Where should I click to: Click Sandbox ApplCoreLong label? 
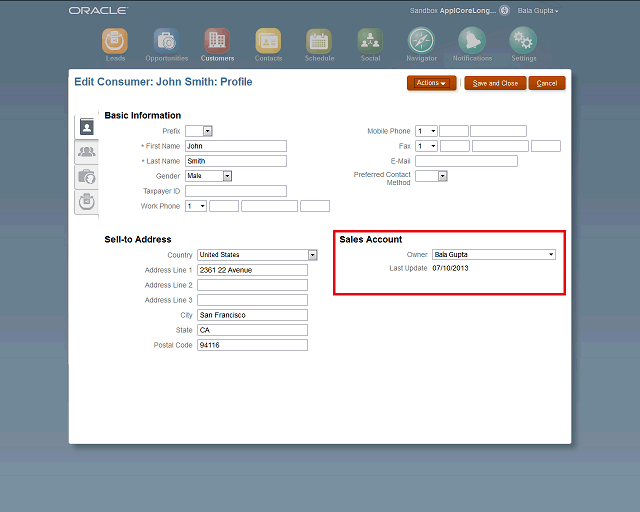click(x=453, y=11)
